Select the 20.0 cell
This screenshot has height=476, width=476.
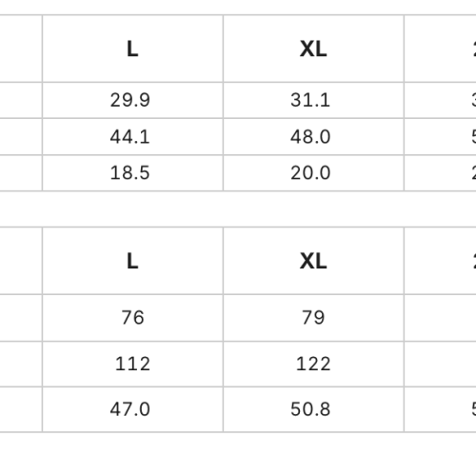(x=313, y=173)
